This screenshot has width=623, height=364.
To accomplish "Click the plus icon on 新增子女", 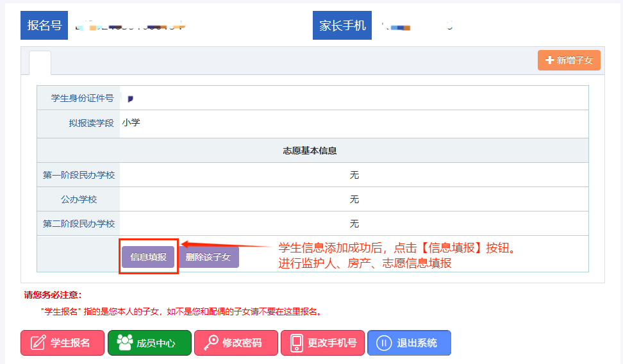I will pos(549,60).
